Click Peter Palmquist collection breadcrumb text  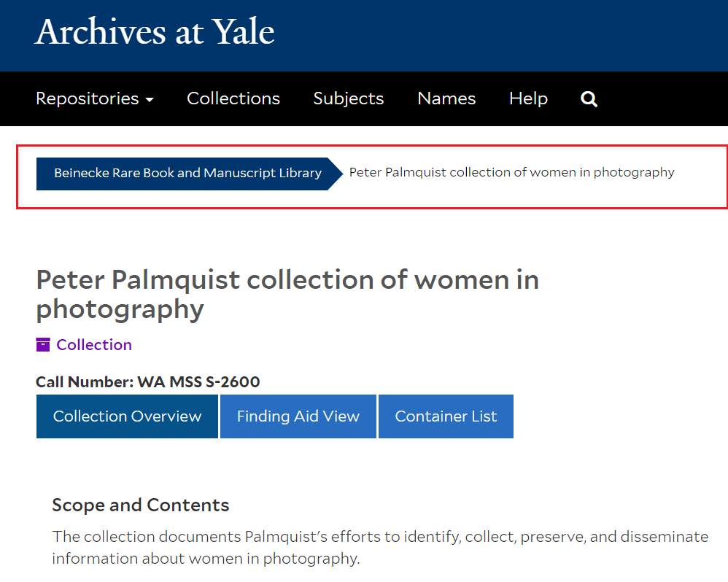point(511,172)
